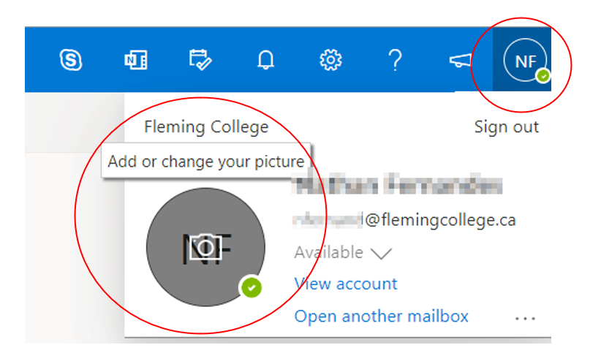The image size is (601, 364).
Task: Select Open another mailbox
Action: click(381, 316)
